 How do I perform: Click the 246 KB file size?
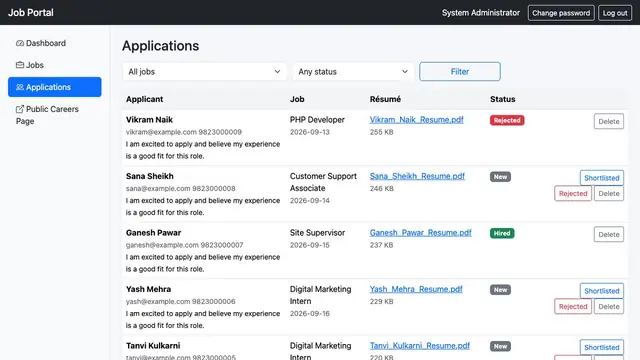click(382, 189)
